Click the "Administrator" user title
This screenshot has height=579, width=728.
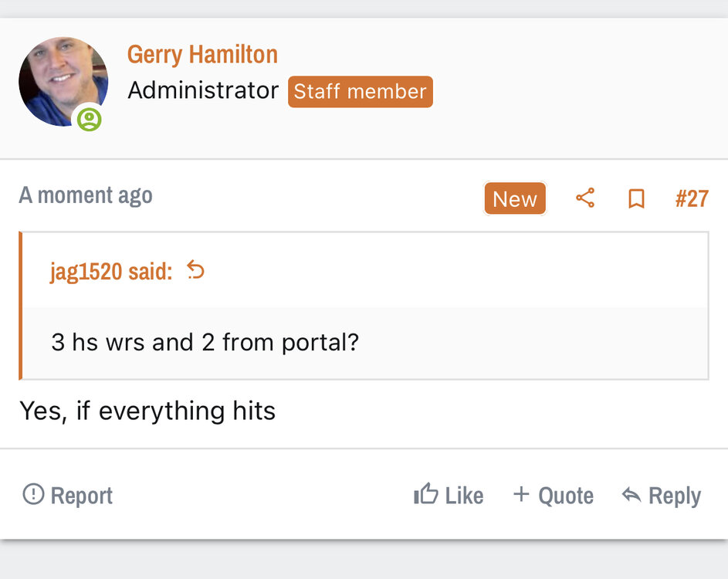pos(203,91)
